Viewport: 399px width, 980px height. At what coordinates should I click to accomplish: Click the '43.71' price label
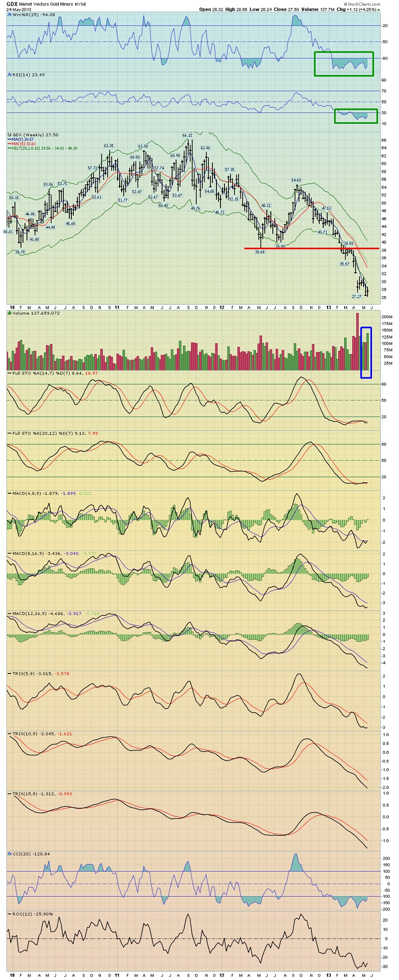click(x=322, y=232)
